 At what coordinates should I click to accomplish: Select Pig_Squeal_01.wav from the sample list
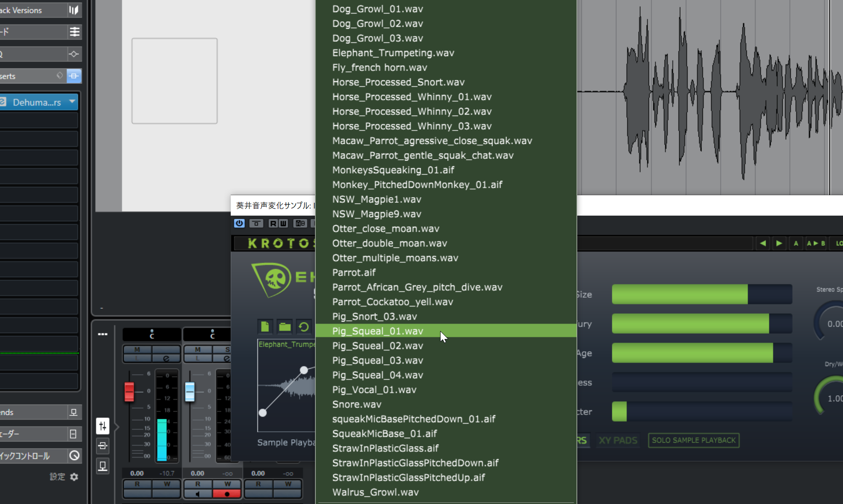click(x=446, y=331)
